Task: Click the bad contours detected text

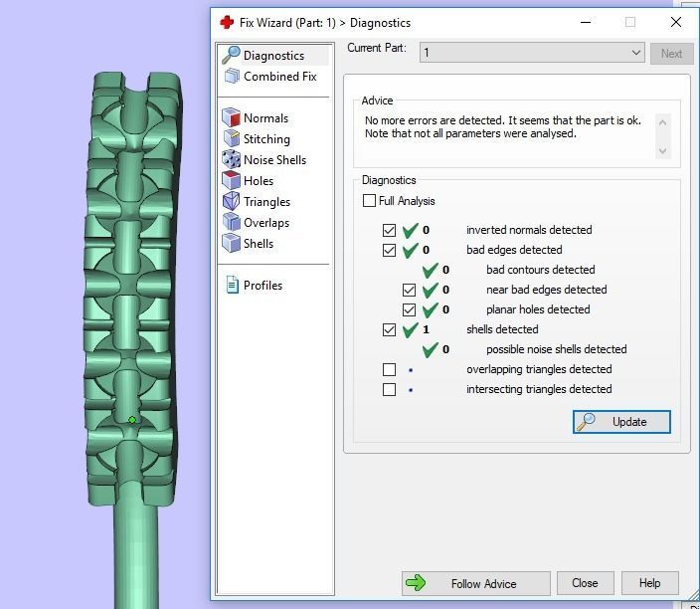Action: 541,270
